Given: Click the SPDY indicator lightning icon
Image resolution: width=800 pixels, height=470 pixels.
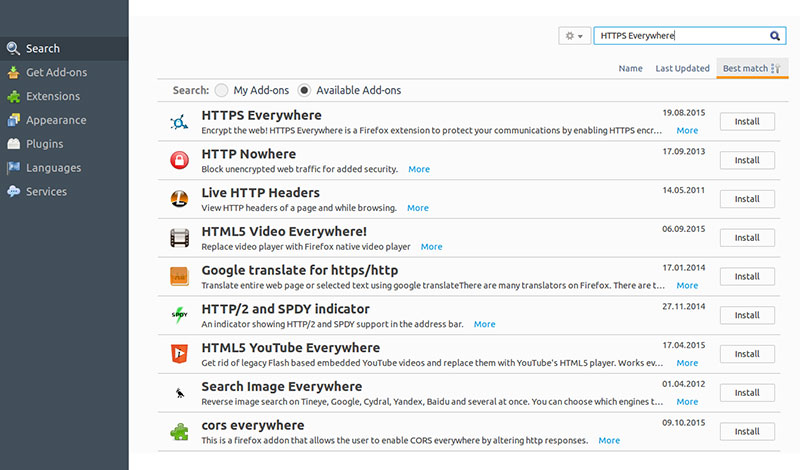Looking at the screenshot, I should tap(179, 315).
